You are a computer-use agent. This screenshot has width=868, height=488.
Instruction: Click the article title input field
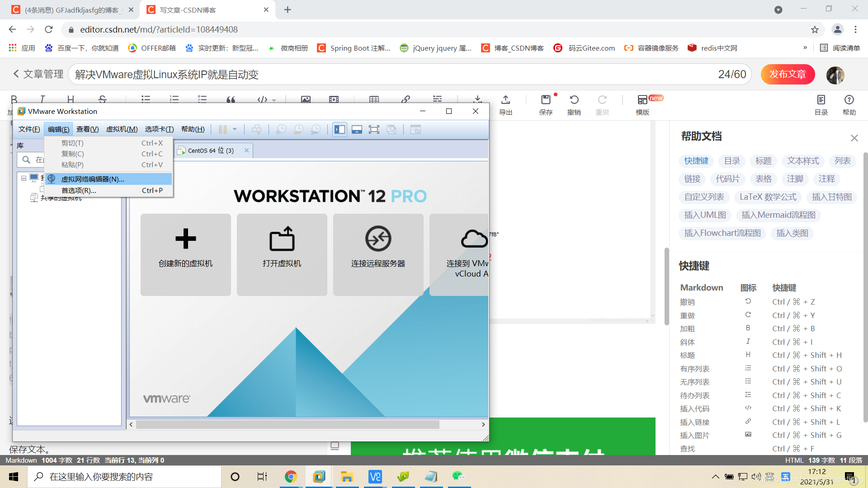click(x=410, y=74)
